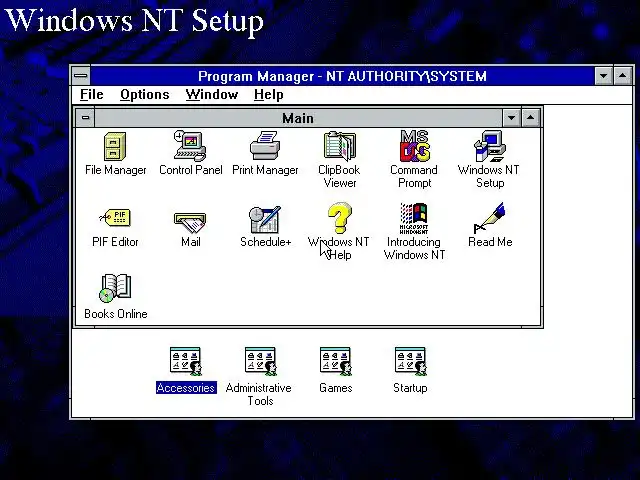This screenshot has width=640, height=480.
Task: Click the Books Online icon
Action: coord(116,289)
